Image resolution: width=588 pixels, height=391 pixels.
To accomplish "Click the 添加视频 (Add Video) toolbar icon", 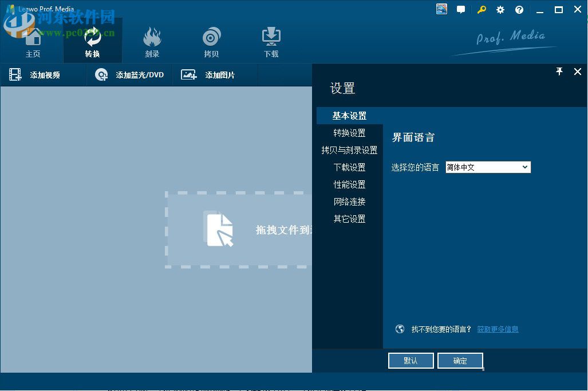I will (x=34, y=74).
